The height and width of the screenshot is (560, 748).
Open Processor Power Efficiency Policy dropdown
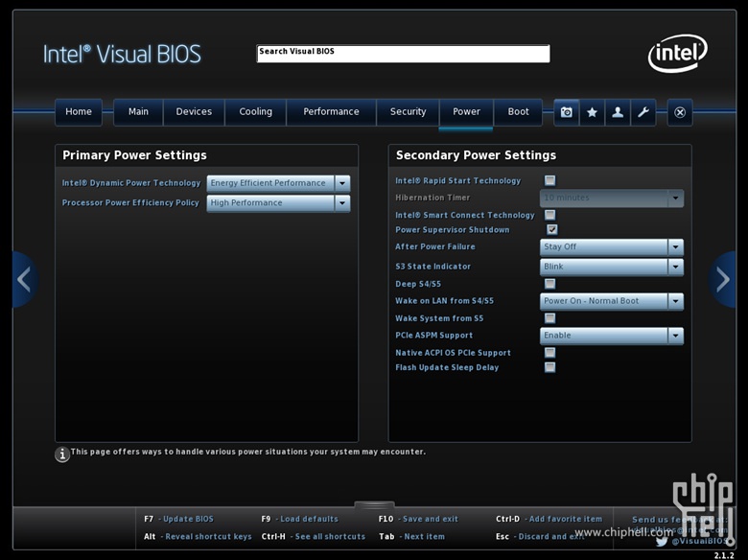(278, 203)
